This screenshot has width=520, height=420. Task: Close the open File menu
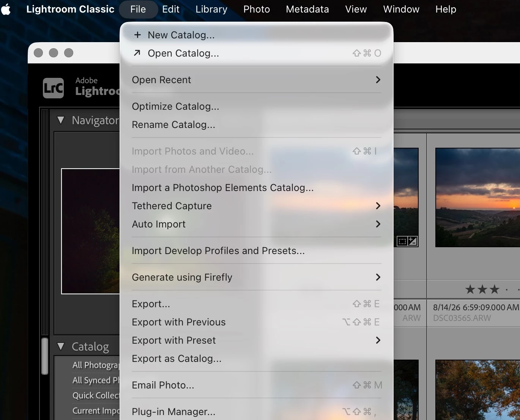(138, 9)
